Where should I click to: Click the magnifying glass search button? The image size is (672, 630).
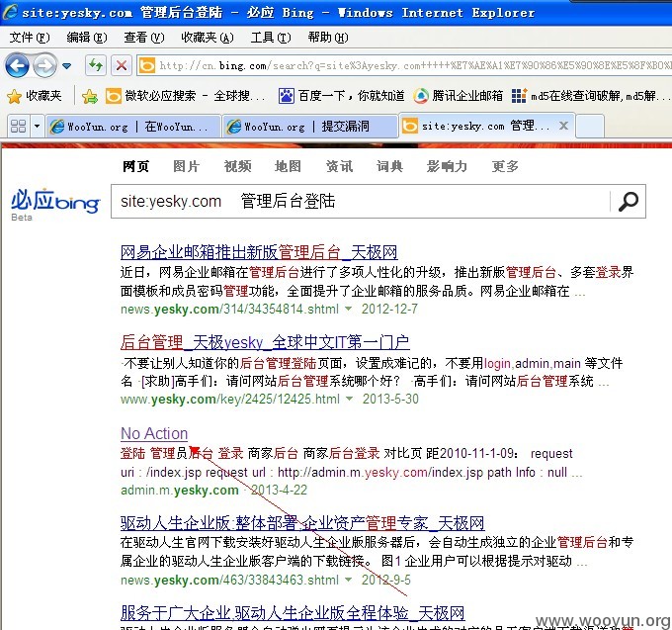coord(629,202)
